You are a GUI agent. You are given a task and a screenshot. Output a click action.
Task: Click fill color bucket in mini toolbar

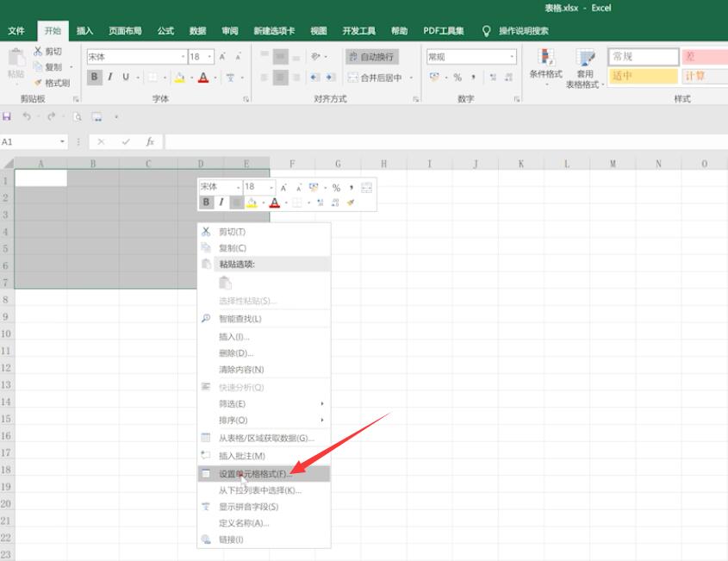tap(252, 202)
